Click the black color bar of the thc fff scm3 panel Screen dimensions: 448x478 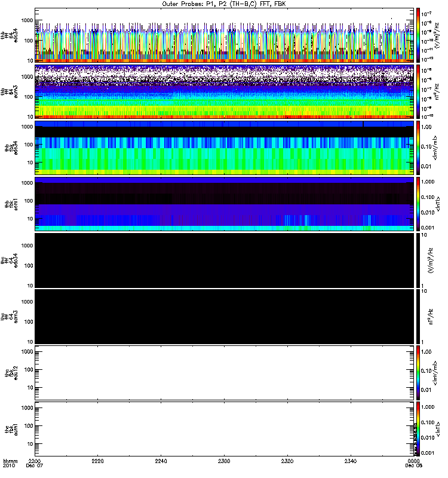418,317
